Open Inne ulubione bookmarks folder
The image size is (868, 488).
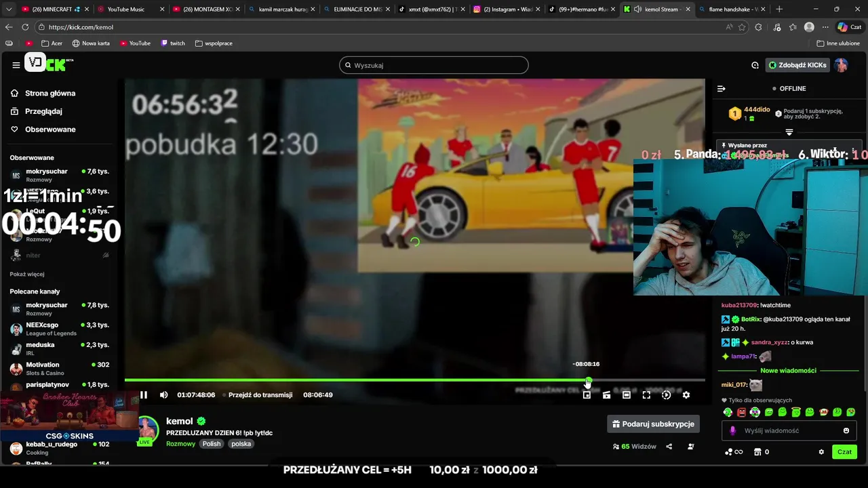coord(838,43)
